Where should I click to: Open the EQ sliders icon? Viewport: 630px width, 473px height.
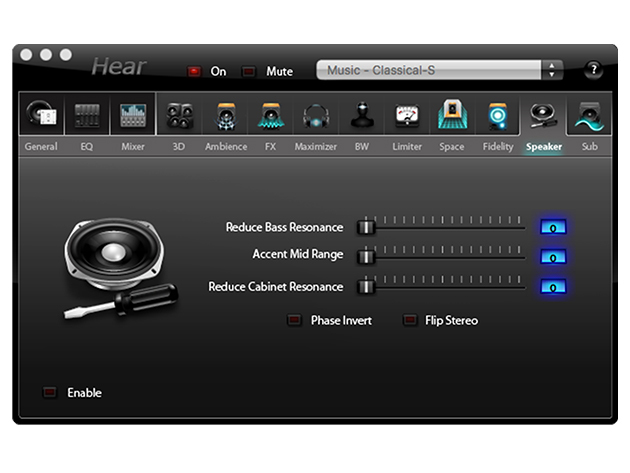[87, 114]
